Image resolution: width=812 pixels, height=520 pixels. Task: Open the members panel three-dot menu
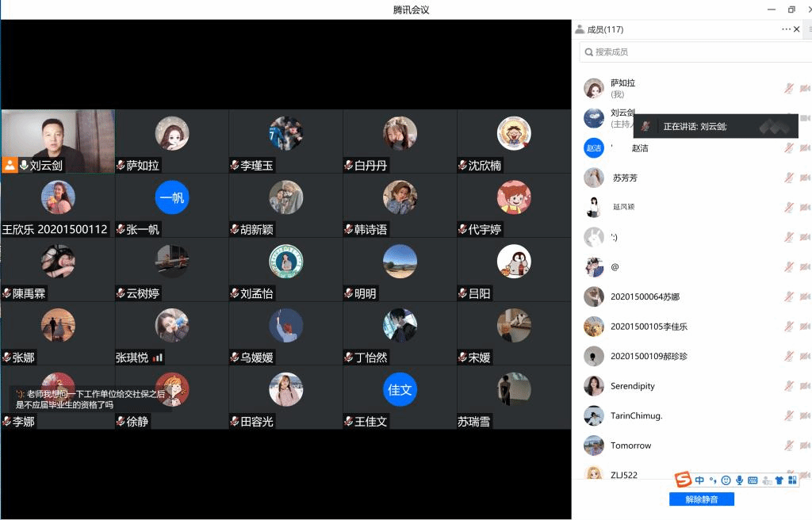(786, 29)
